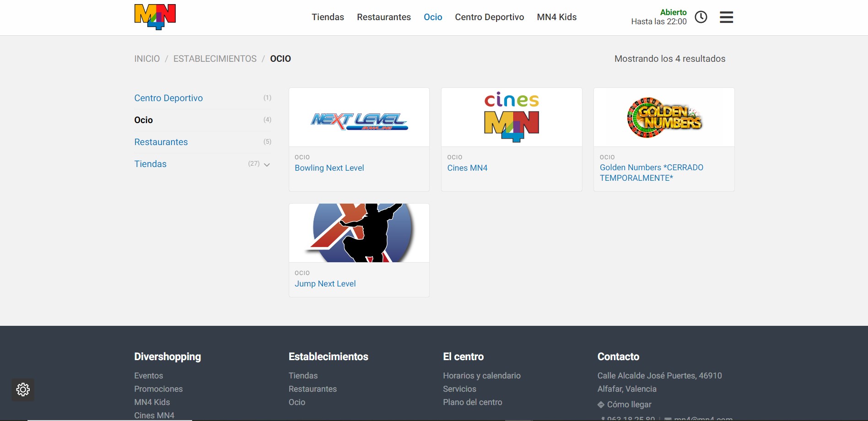Click the clock opening-hours icon
The image size is (868, 421).
[x=701, y=17]
